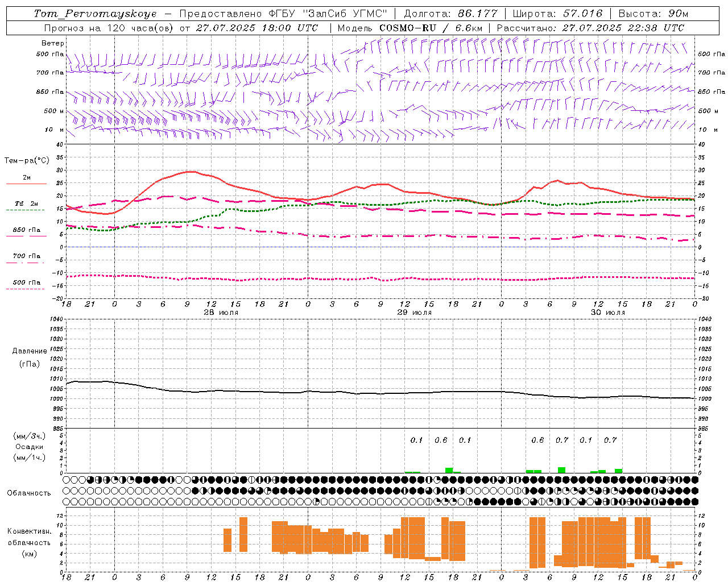
Task: Click the date label "28 июля"
Action: point(221,313)
